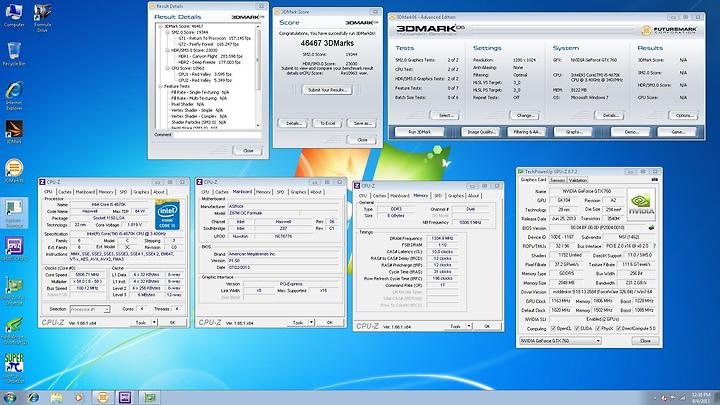Collapse the Feature Tests tree node
This screenshot has width=720, height=405.
pyautogui.click(x=160, y=86)
